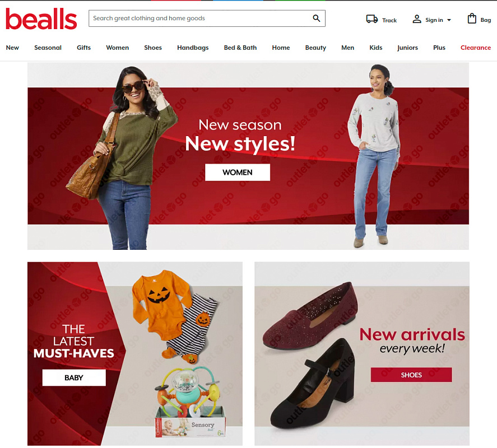Click the red SHOES button
This screenshot has height=448, width=497.
[411, 375]
